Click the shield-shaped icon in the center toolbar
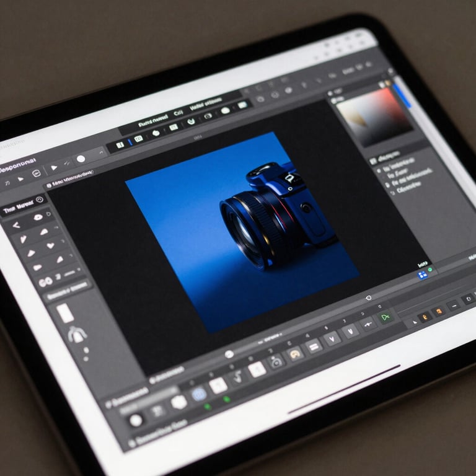Viewport: 476px width, 476px height. (x=191, y=121)
